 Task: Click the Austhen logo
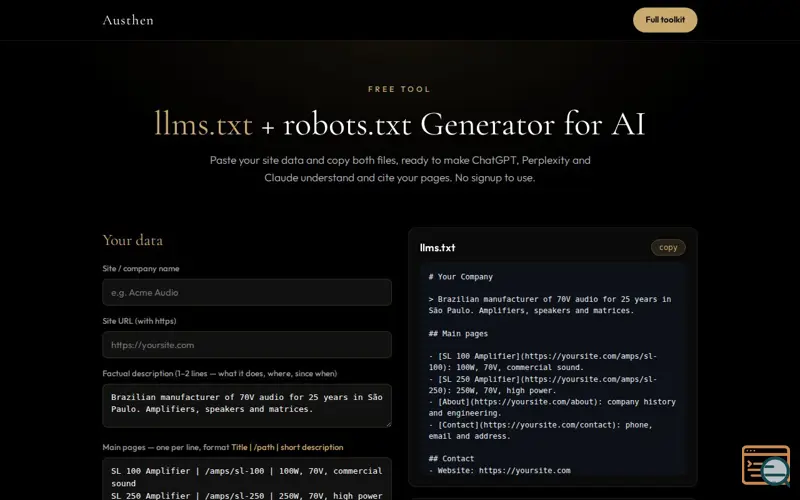pos(128,20)
